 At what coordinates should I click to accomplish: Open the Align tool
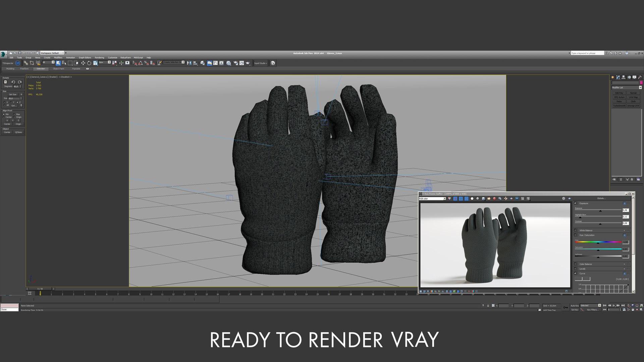[x=195, y=63]
